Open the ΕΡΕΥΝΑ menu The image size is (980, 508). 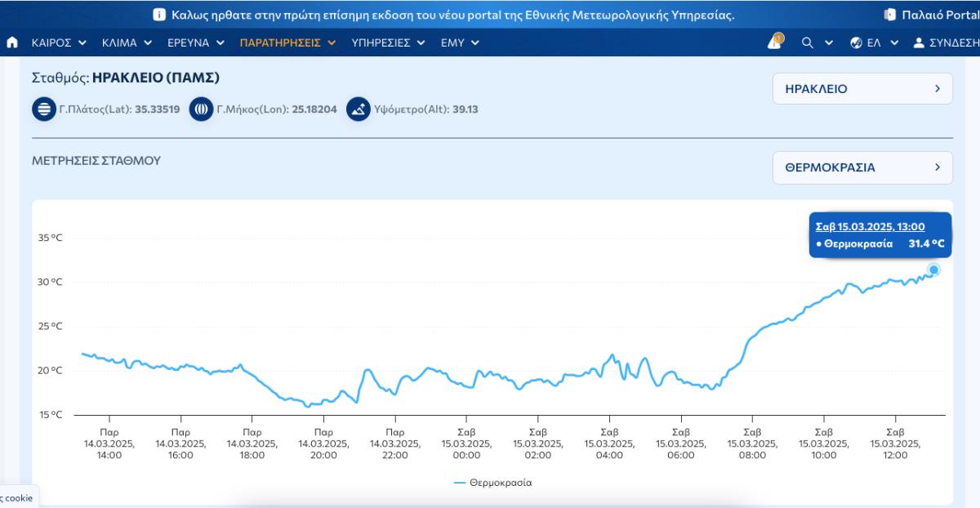point(196,42)
